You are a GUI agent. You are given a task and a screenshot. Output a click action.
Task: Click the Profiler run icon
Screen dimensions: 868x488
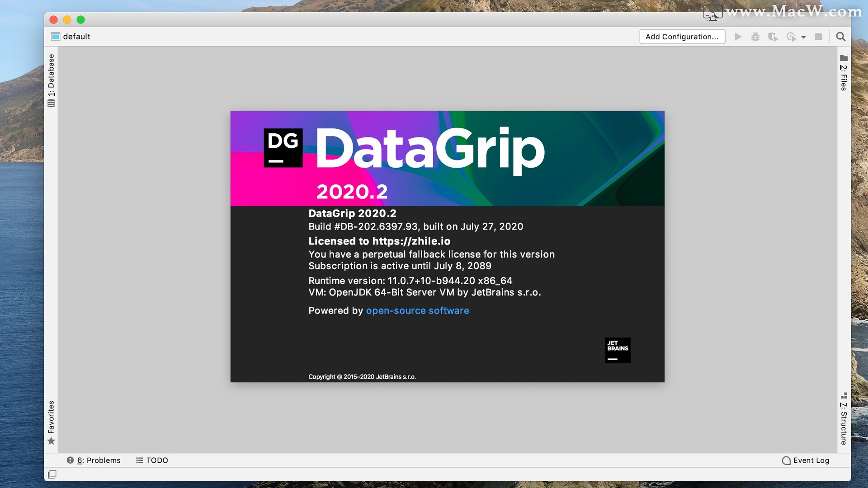(791, 37)
